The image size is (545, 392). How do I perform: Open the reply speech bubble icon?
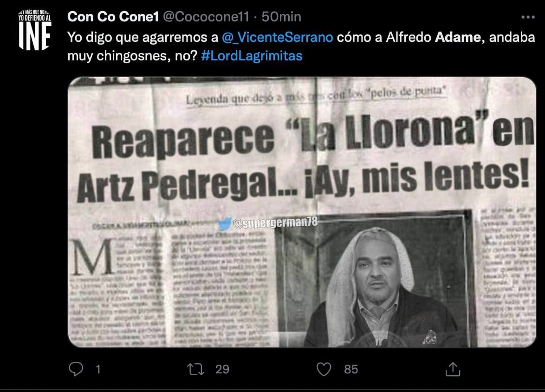76,369
